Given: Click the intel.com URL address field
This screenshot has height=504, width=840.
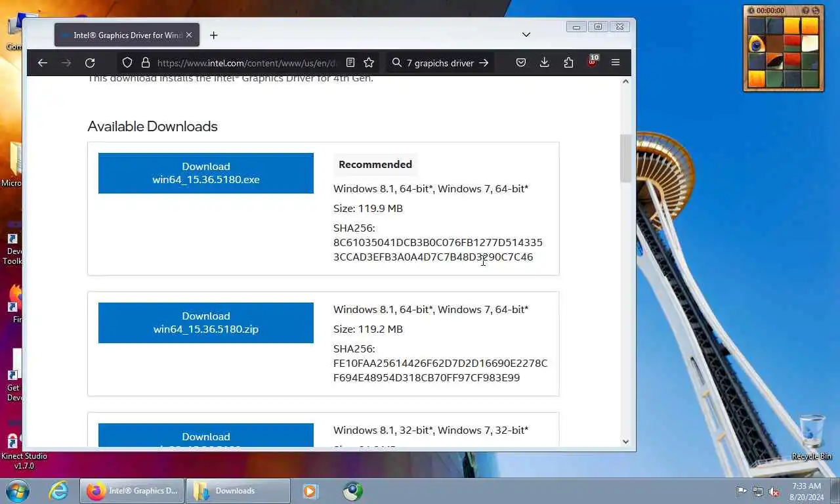Looking at the screenshot, I should (x=248, y=63).
